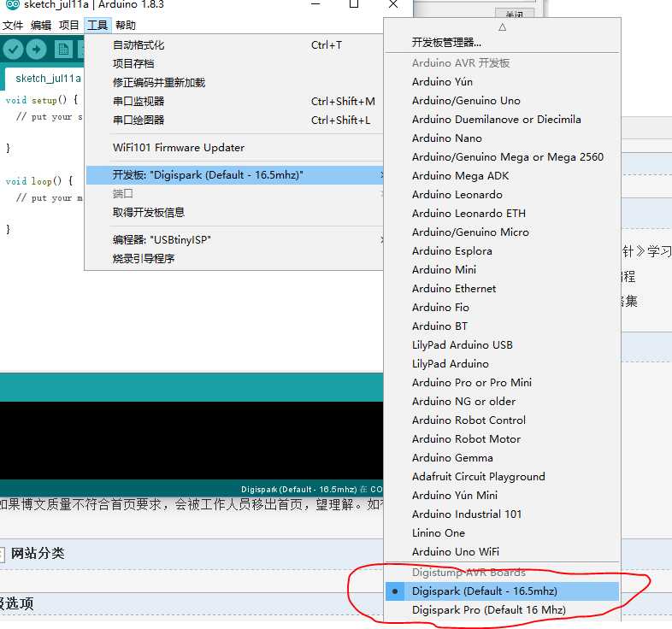Pick Linino One
672x629 pixels.
point(502,533)
